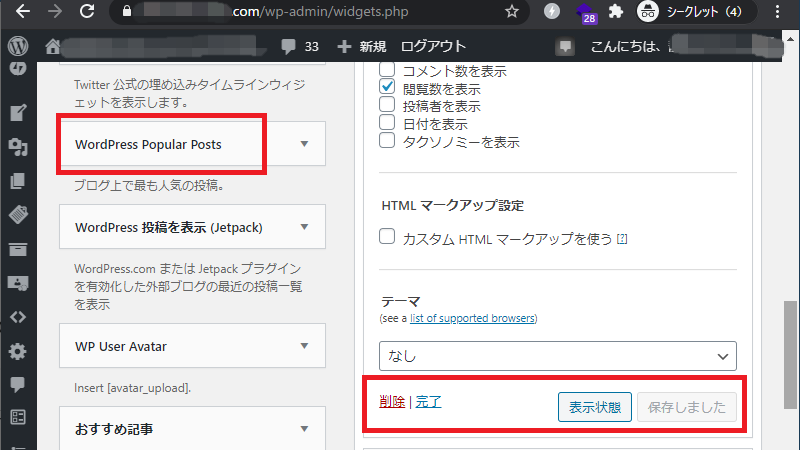Open the comments bubble showing 33
The width and height of the screenshot is (800, 450).
300,46
